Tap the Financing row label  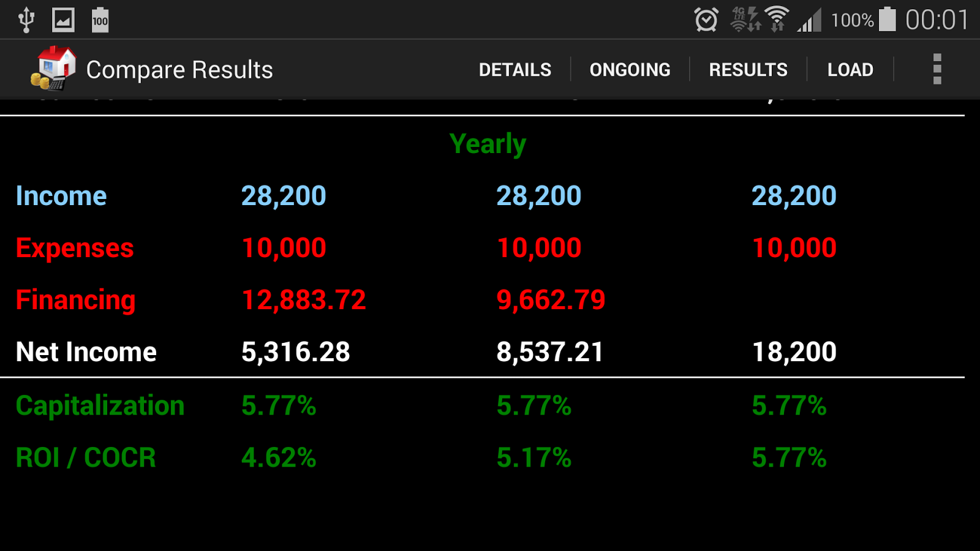tap(76, 301)
